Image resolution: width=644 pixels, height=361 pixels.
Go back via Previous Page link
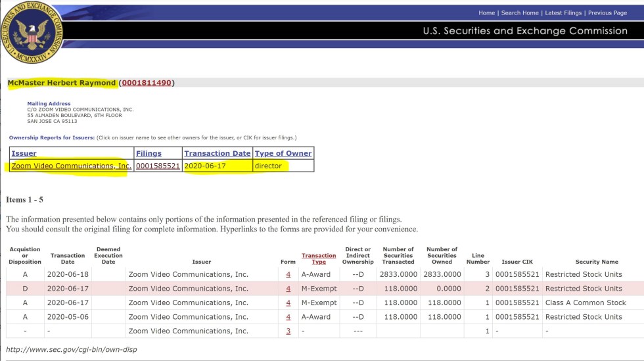(x=607, y=12)
